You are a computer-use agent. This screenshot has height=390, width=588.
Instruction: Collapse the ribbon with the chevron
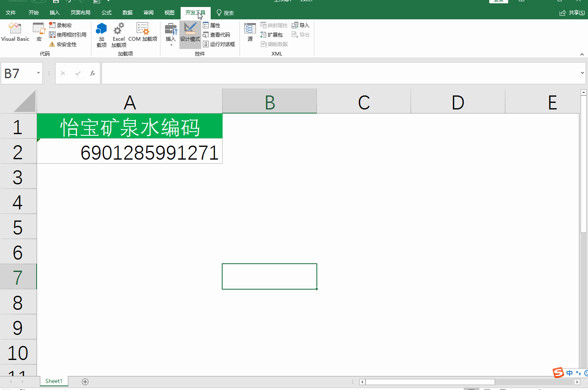coord(582,54)
